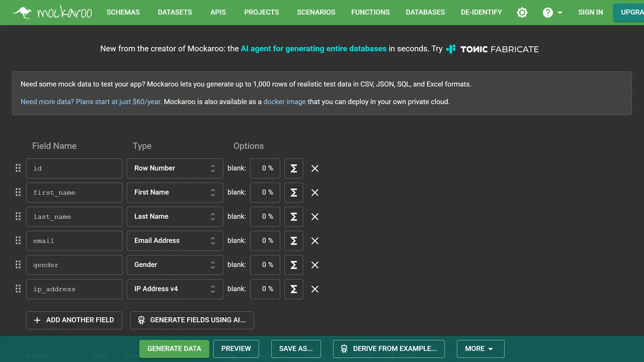The width and height of the screenshot is (644, 362).
Task: Open the help question mark menu
Action: (552, 13)
